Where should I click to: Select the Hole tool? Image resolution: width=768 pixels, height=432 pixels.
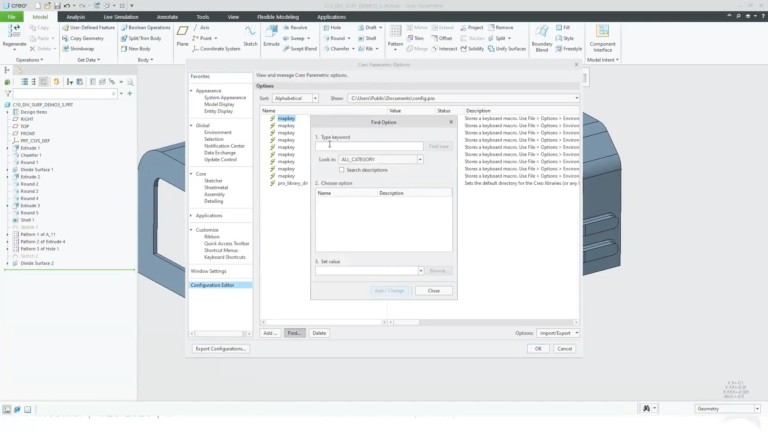point(332,27)
